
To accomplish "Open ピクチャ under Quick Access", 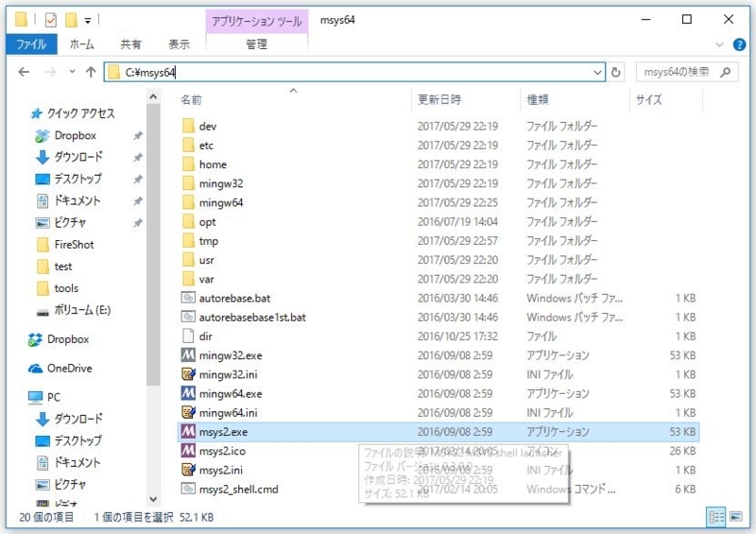I will [60, 222].
